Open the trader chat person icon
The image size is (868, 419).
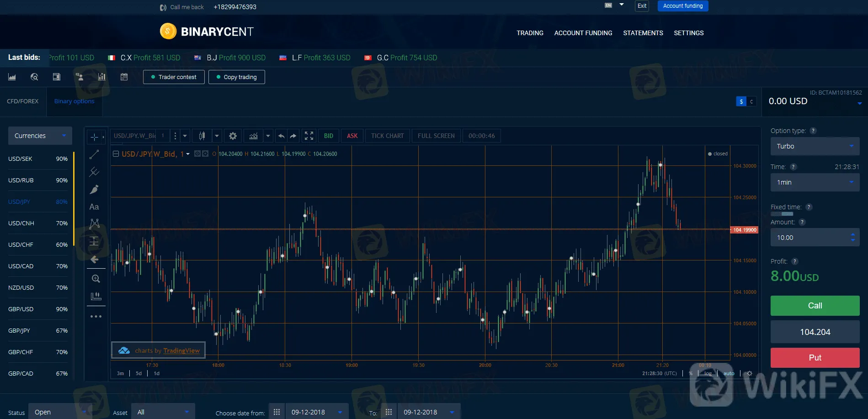pyautogui.click(x=79, y=77)
